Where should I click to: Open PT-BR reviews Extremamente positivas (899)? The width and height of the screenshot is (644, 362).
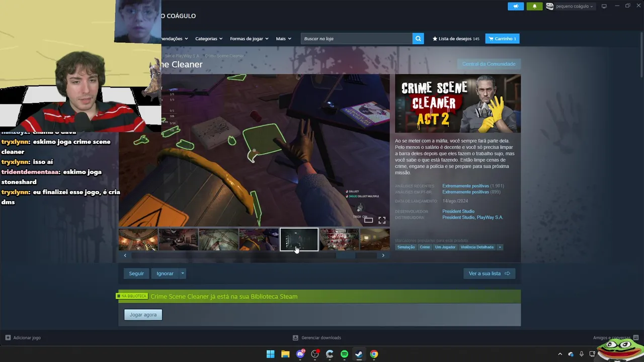point(471,192)
